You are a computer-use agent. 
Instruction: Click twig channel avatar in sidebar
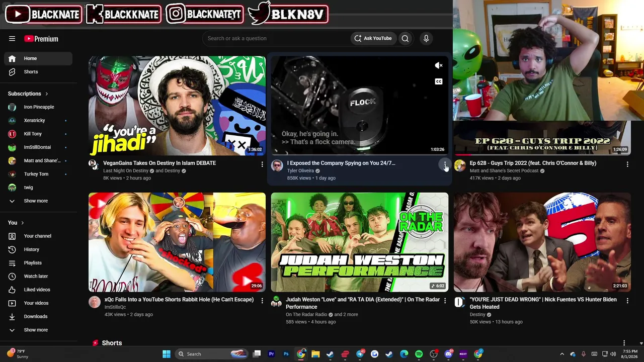[12, 188]
